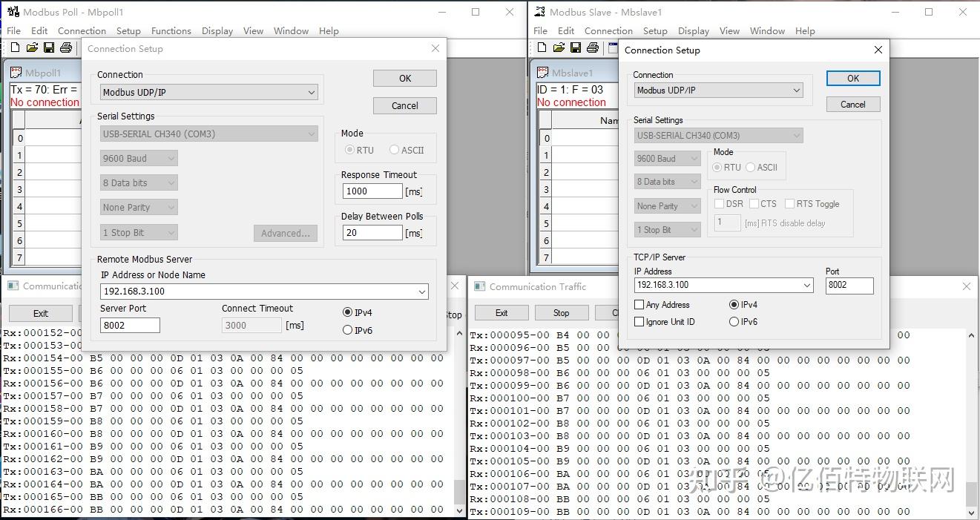Enable the Any Address checkbox
This screenshot has width=980, height=520.
coord(639,304)
